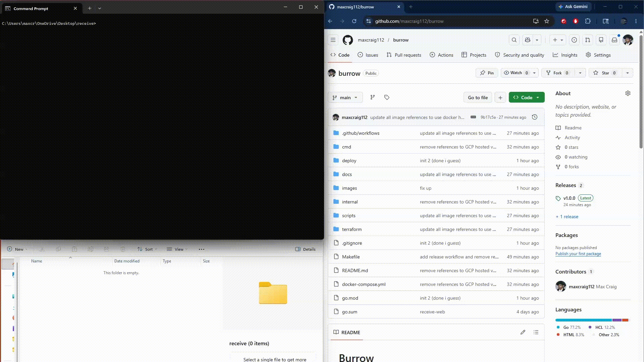The height and width of the screenshot is (362, 644).
Task: Switch to the Projects tab
Action: [x=474, y=55]
